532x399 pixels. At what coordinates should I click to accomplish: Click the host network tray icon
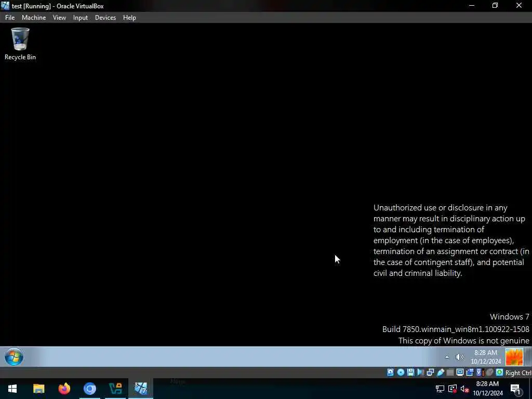440,389
